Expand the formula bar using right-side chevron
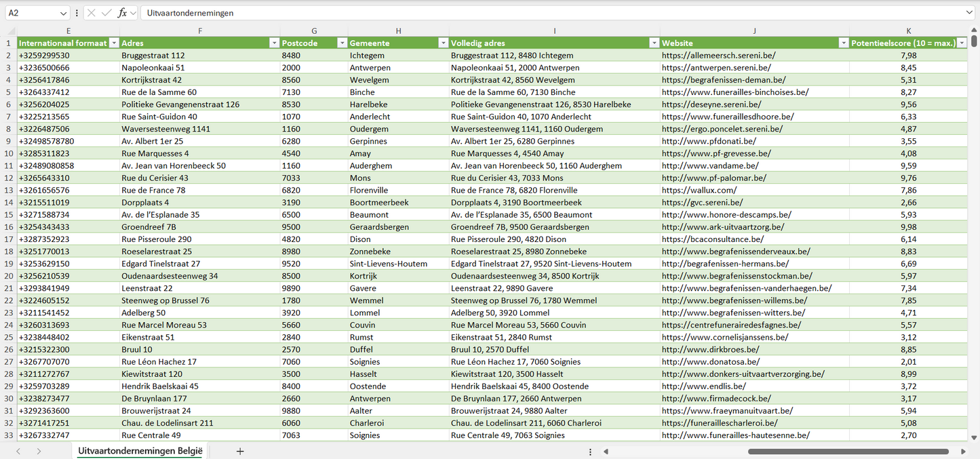The width and height of the screenshot is (980, 459). click(x=968, y=13)
